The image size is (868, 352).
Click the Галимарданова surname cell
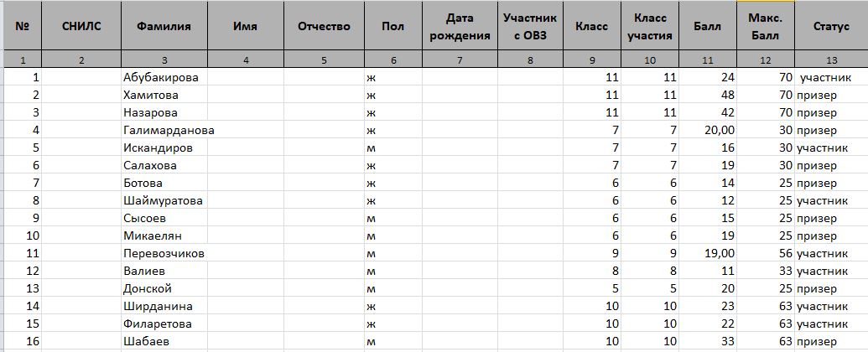point(169,130)
